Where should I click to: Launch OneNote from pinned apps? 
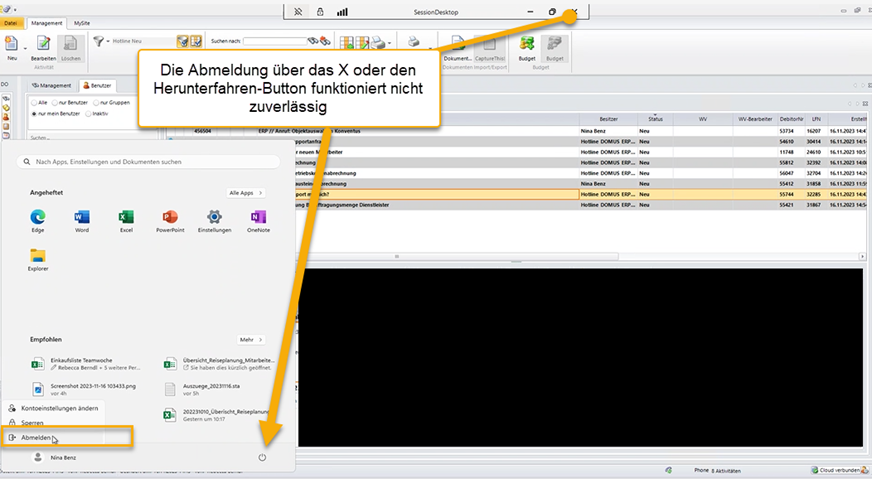259,220
